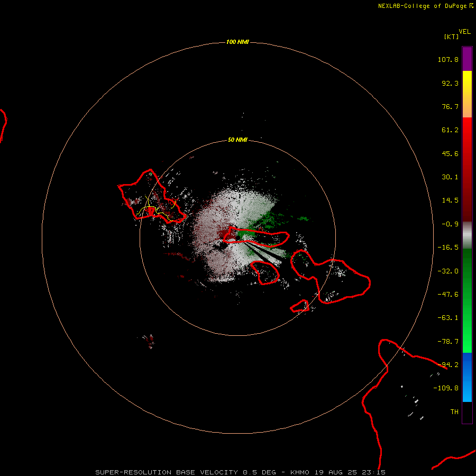Click the TH legend label

pos(454,412)
